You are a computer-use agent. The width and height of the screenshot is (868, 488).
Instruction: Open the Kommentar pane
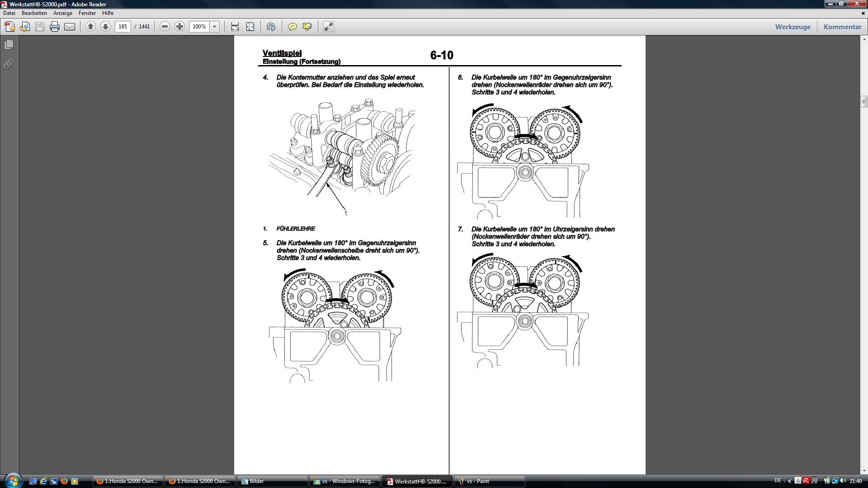(x=842, y=27)
